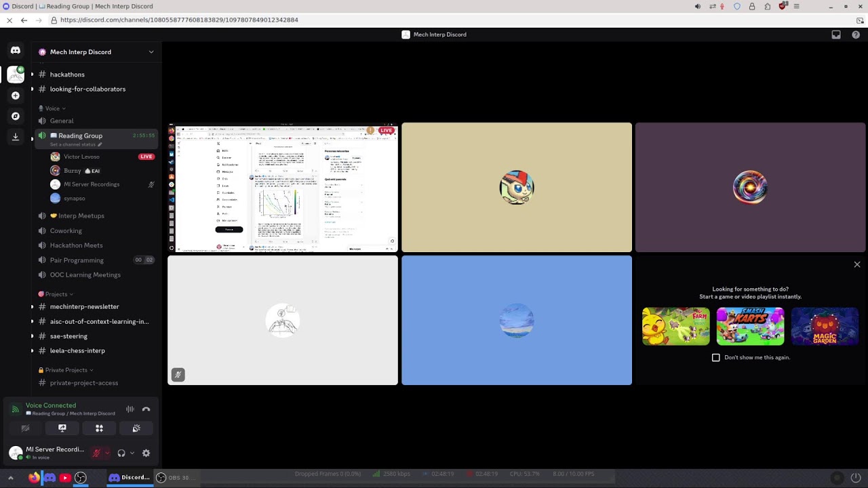Start sharing your screen
Screen dimensions: 868x488
coord(62,428)
